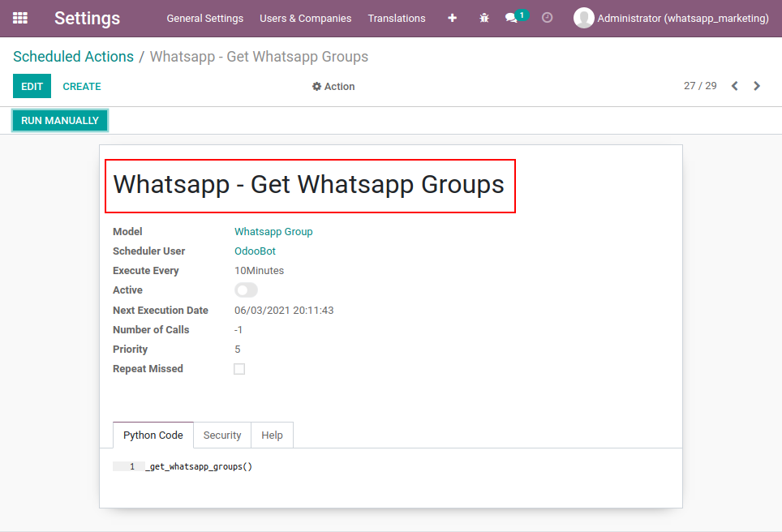
Task: Switch to the Python Code tab
Action: point(153,435)
